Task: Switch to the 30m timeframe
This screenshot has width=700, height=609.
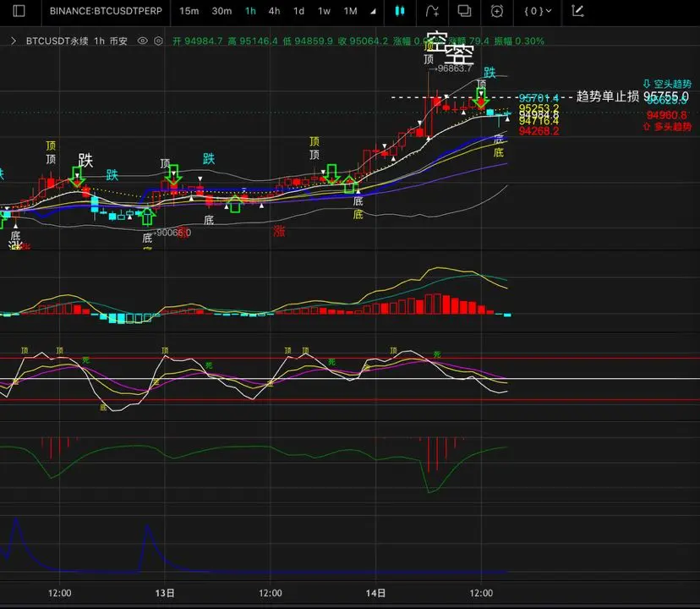Action: coord(221,11)
